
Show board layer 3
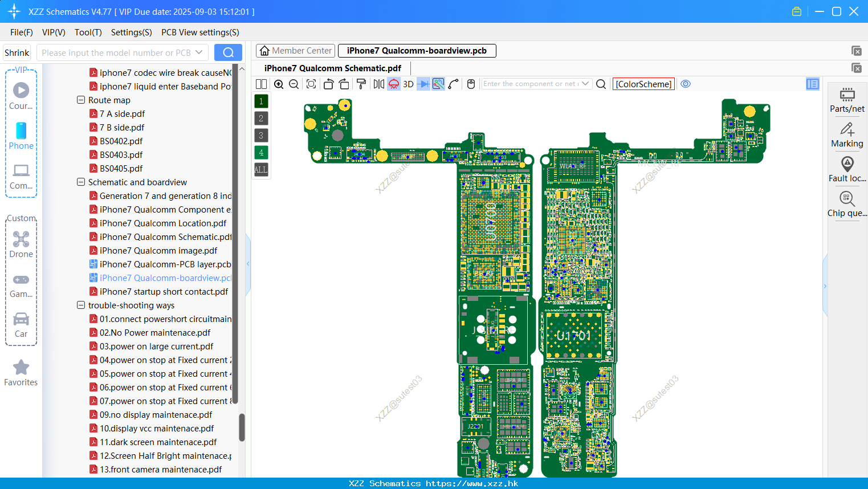click(x=261, y=136)
